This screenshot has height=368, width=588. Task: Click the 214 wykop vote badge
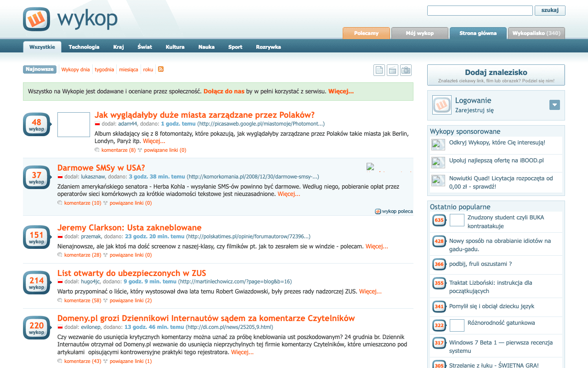click(x=37, y=283)
